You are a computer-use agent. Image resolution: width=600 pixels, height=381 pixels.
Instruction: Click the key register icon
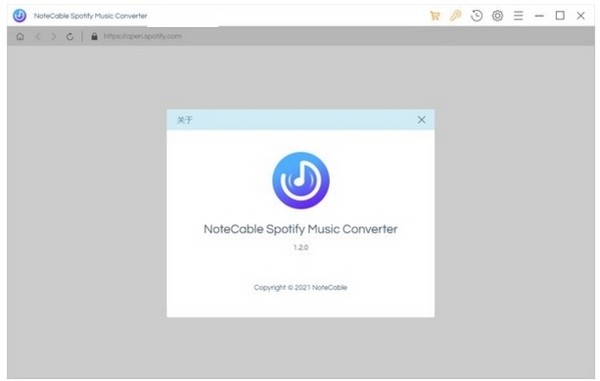tap(455, 16)
